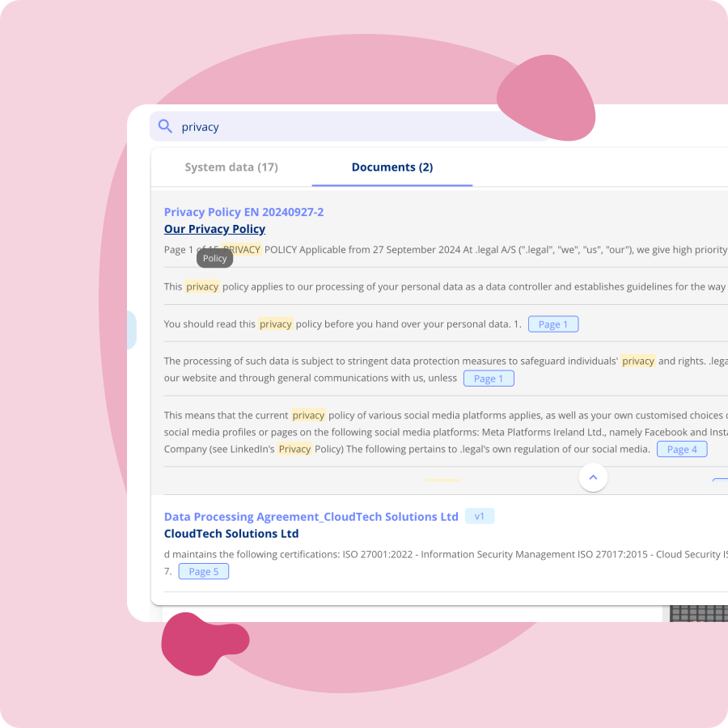Click the dark grid thumbnail below the results
Screen dimensions: 728x728
click(698, 613)
